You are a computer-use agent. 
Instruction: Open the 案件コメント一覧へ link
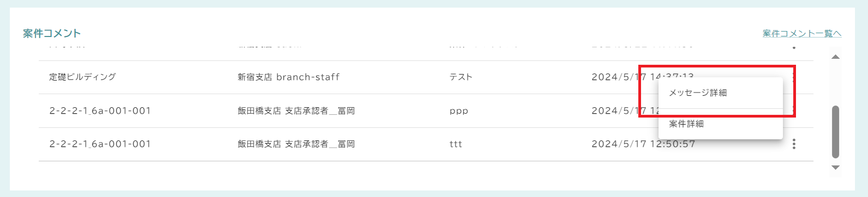[802, 34]
